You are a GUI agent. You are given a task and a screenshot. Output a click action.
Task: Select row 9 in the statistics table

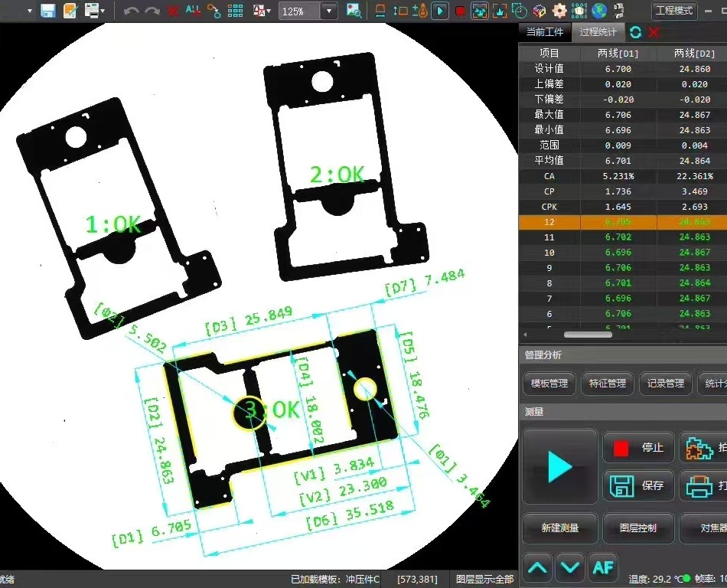[x=623, y=267]
